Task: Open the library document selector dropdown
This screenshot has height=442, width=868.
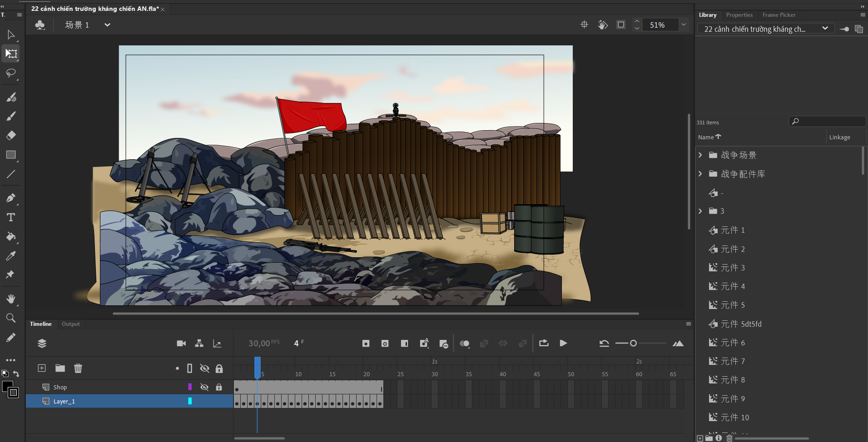Action: point(825,29)
